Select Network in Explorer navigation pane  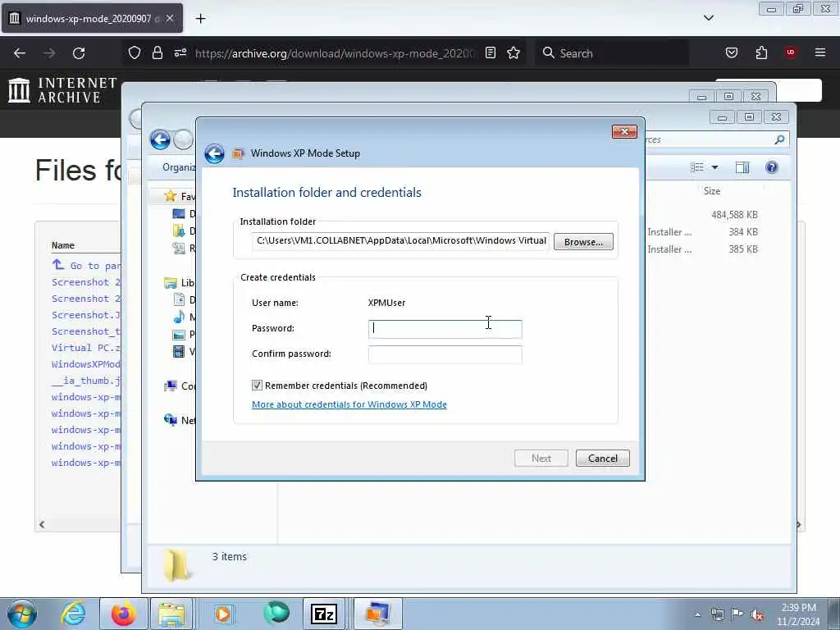(x=180, y=421)
